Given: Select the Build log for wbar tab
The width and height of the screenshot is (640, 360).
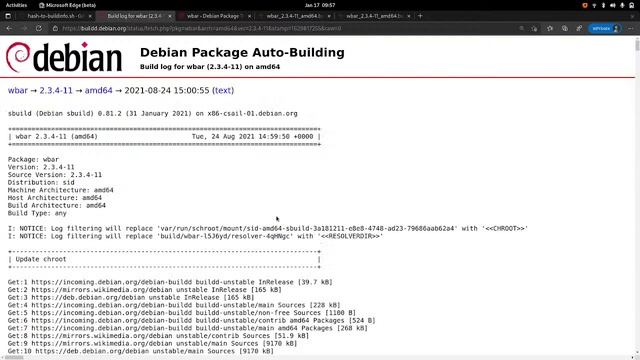Looking at the screenshot, I should (x=134, y=16).
